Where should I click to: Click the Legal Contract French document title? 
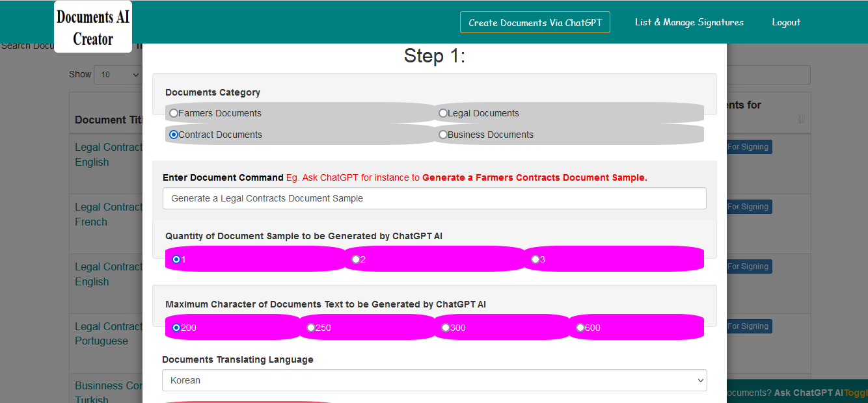108,214
